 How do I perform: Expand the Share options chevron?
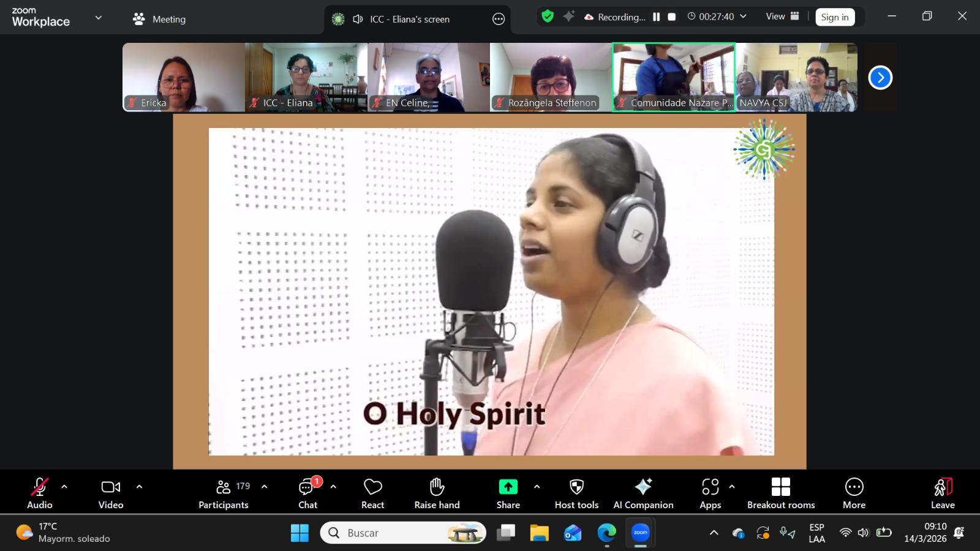tap(537, 487)
